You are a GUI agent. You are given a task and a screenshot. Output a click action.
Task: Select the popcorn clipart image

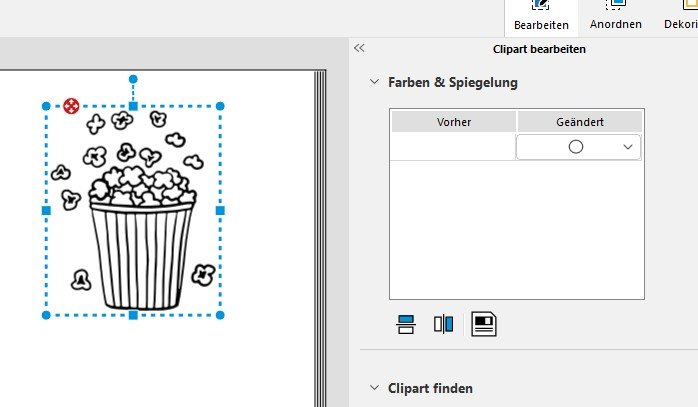(134, 211)
